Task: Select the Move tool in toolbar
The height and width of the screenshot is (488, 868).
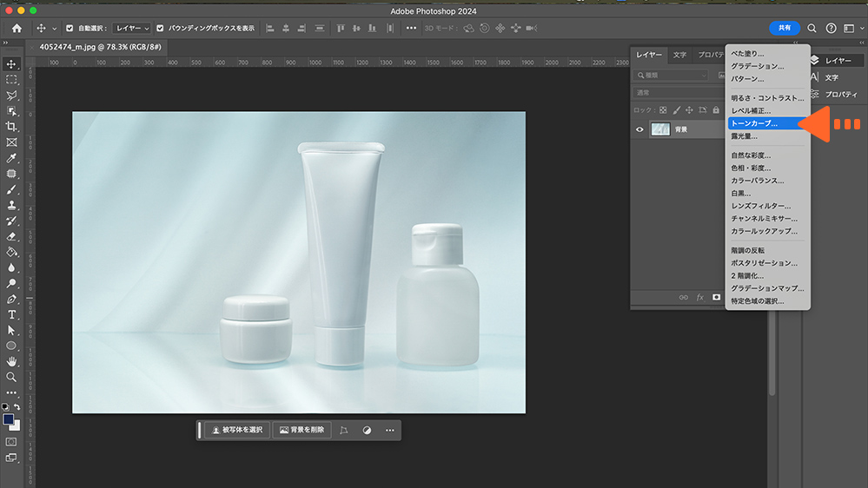Action: click(x=11, y=64)
